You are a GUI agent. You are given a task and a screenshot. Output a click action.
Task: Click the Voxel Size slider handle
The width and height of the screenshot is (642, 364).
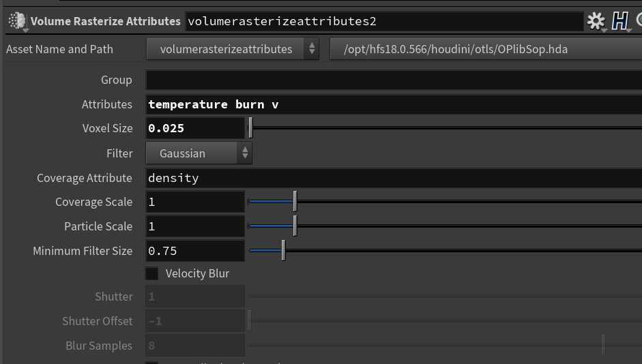[x=250, y=128]
